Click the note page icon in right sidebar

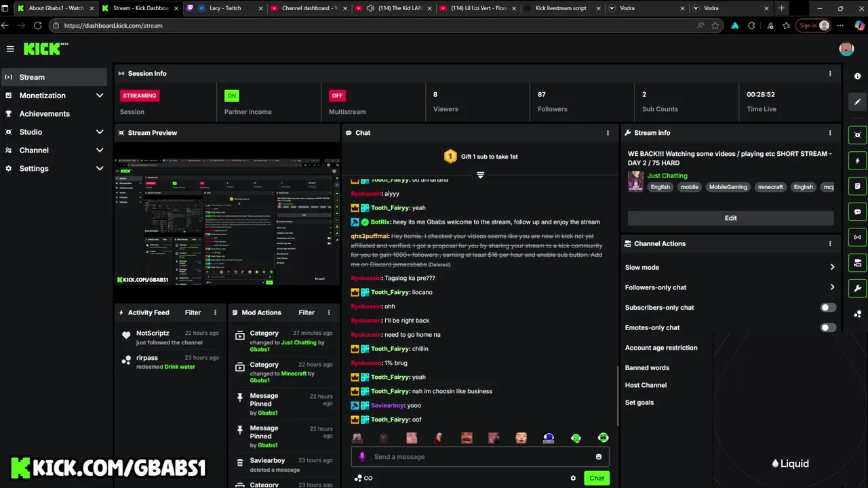(858, 186)
